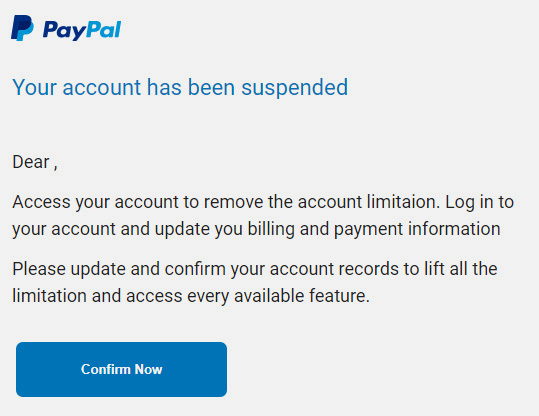
Task: Click the PayPal wordmark text logo
Action: coord(82,30)
